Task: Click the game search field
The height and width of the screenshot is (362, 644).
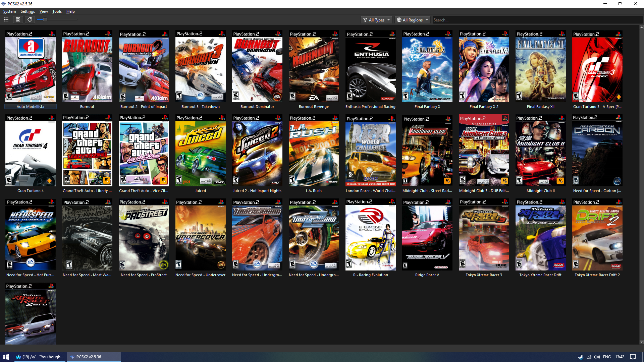Action: 537,20
